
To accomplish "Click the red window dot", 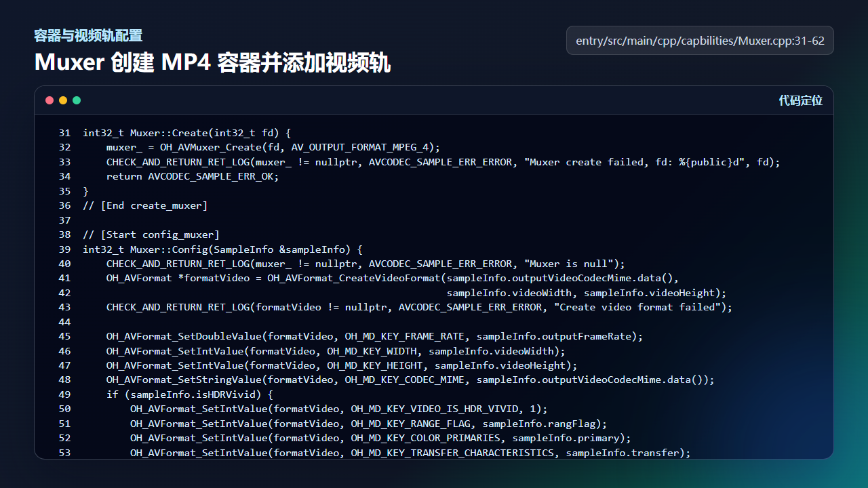I will (50, 100).
